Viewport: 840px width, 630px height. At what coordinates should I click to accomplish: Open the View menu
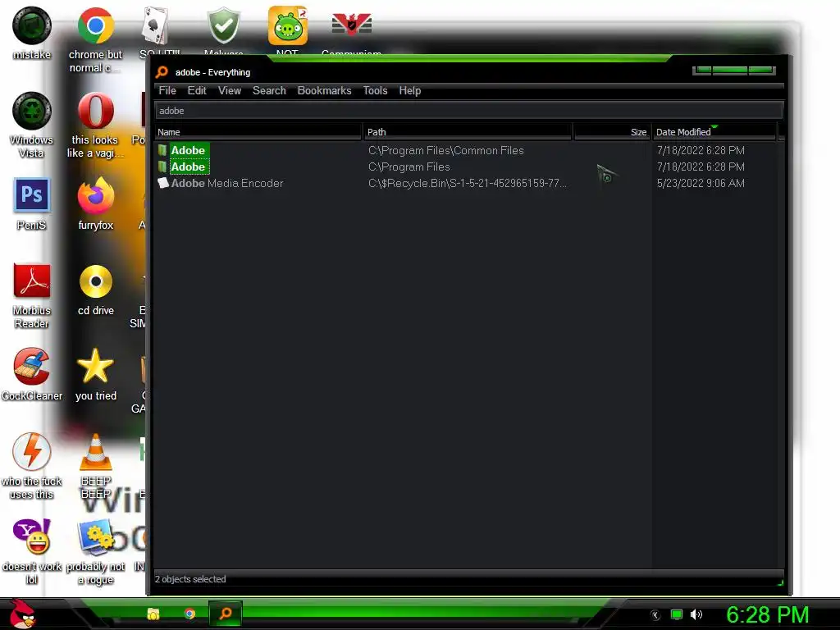point(230,90)
